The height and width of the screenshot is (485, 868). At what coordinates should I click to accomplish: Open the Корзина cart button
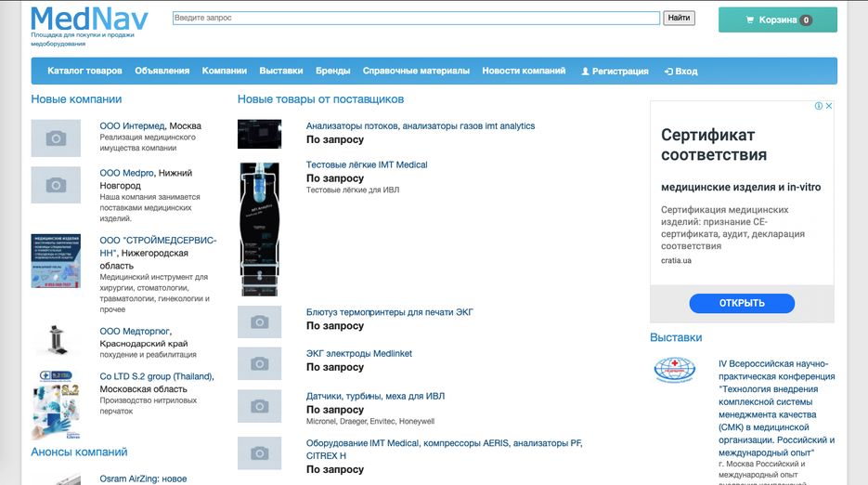778,20
